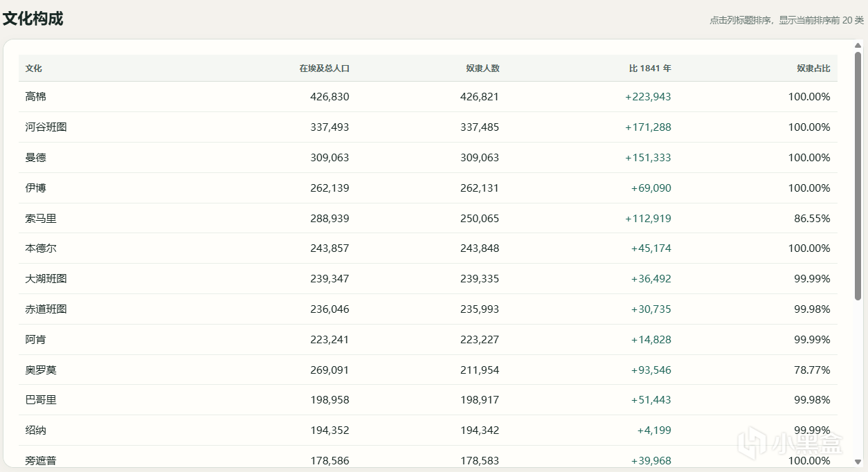This screenshot has width=868, height=472.
Task: Click the slave count 337,485
Action: click(x=480, y=127)
